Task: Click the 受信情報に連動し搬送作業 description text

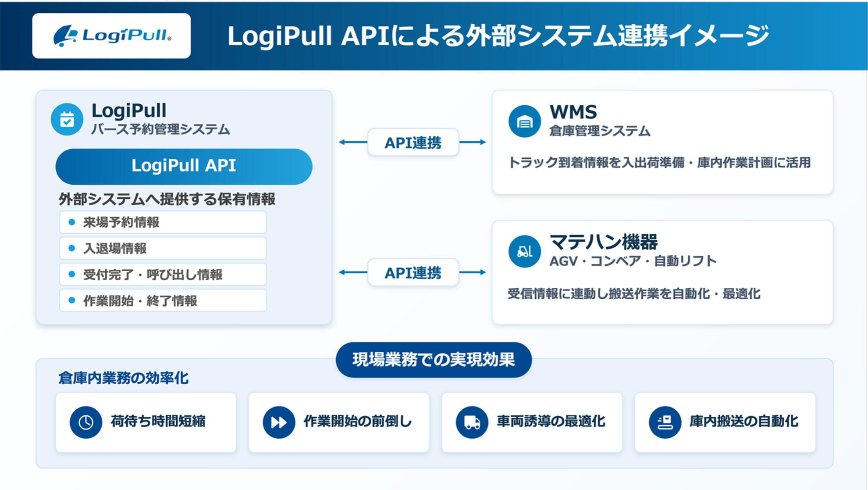Action: pyautogui.click(x=634, y=293)
